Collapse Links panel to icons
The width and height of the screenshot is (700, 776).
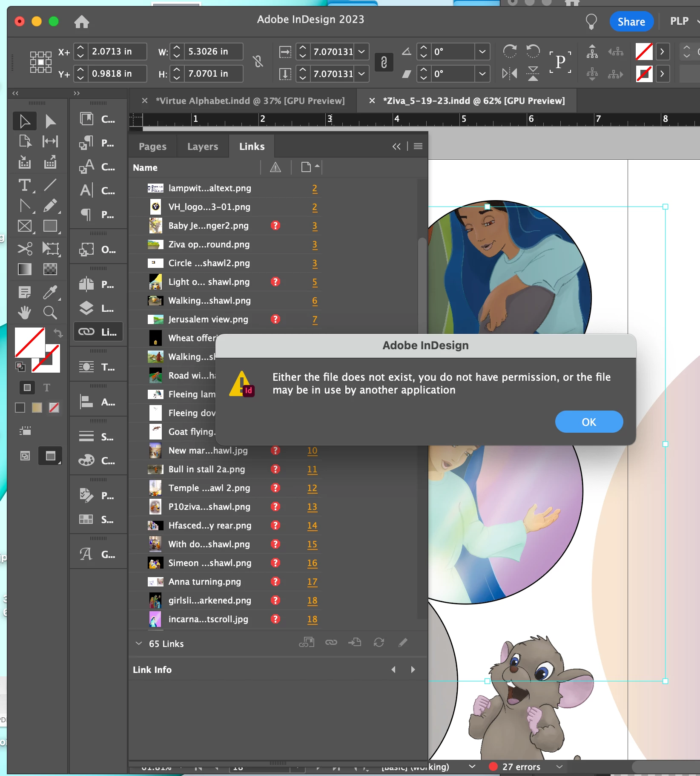click(x=396, y=147)
